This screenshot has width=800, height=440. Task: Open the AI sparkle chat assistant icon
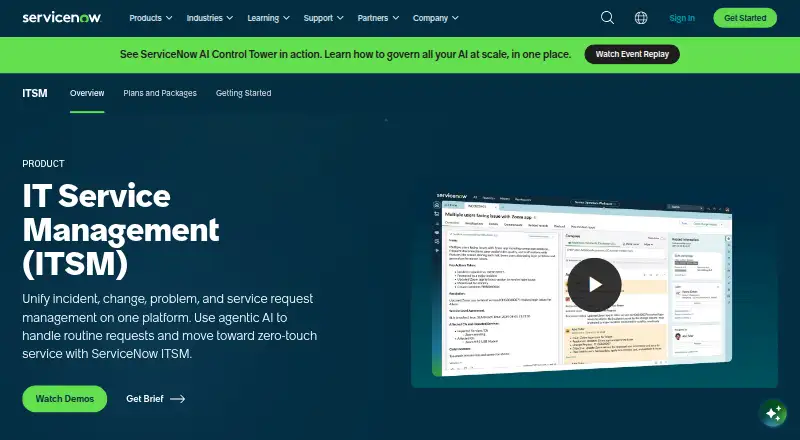point(772,412)
